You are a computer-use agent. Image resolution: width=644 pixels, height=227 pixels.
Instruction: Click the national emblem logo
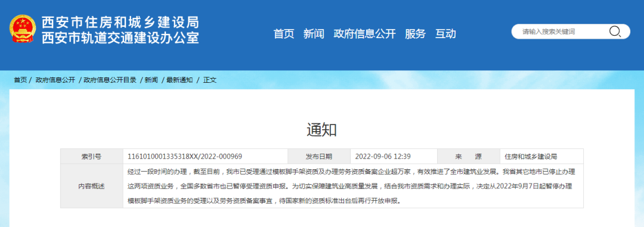[x=23, y=29]
